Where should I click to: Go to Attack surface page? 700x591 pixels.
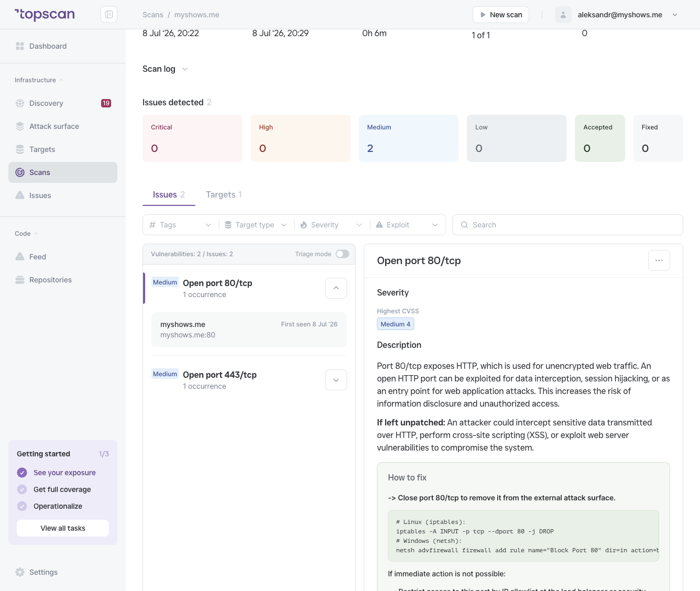[x=63, y=126]
